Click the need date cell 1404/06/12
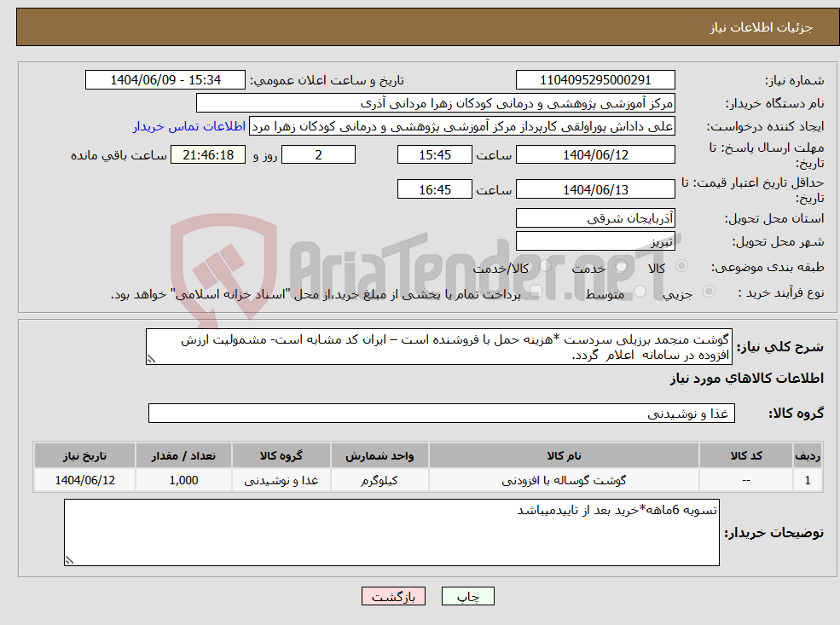 coord(84,480)
